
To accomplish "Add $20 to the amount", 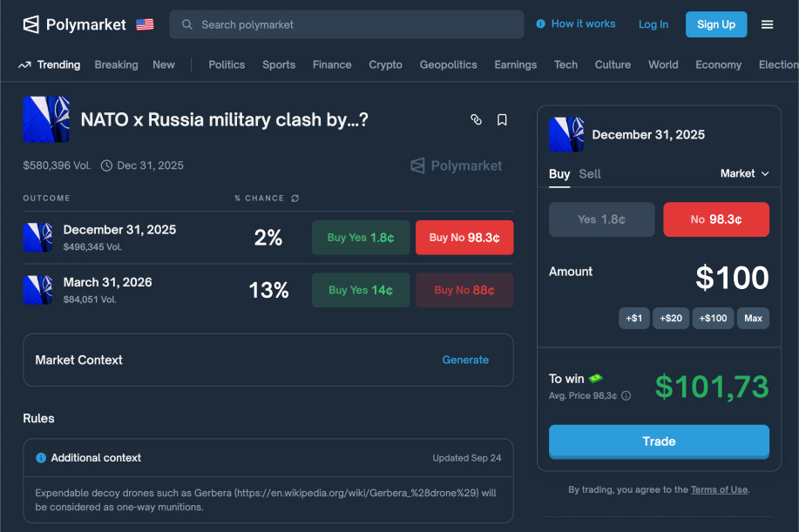I will tap(670, 318).
